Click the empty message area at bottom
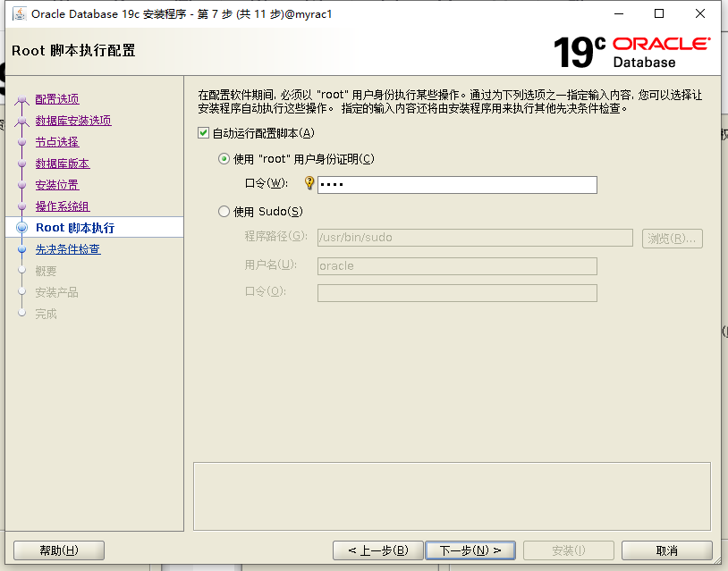The image size is (728, 571). pyautogui.click(x=452, y=496)
